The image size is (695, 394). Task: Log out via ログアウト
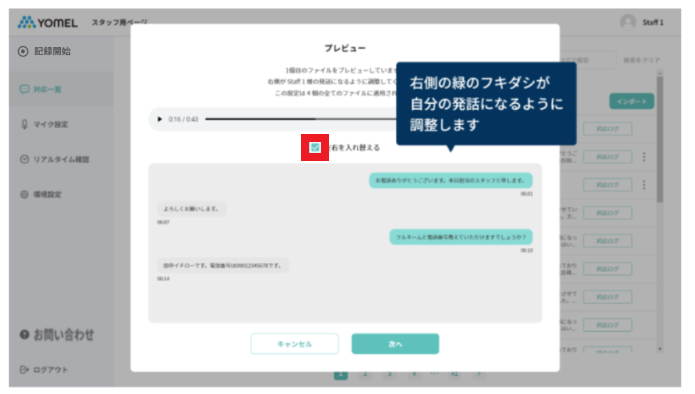coord(44,370)
